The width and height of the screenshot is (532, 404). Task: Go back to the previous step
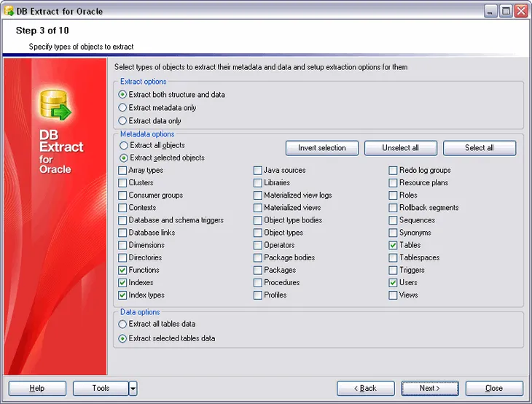[x=365, y=388]
